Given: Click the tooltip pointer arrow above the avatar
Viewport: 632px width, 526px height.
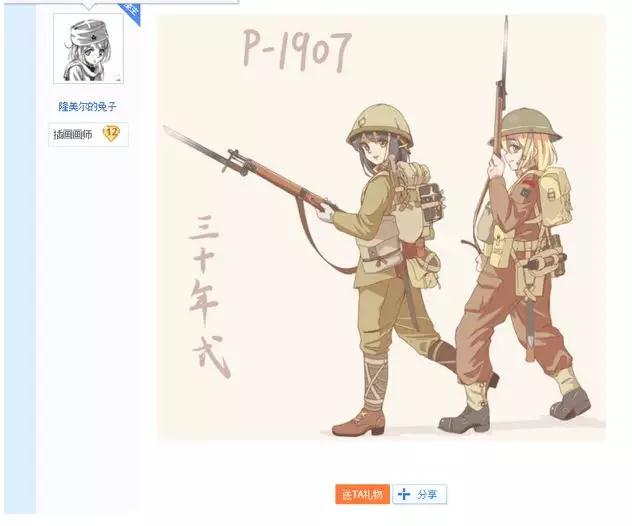Looking at the screenshot, I should pyautogui.click(x=89, y=6).
